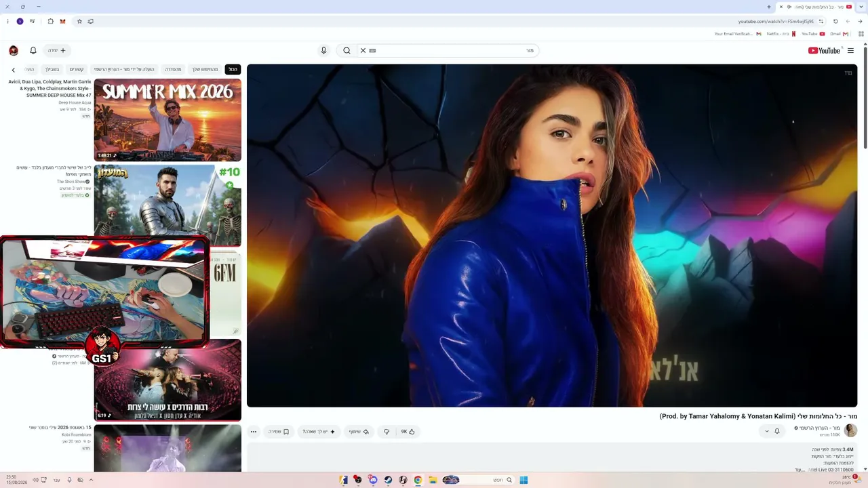Click the Deep House Aqua channel name

[74, 102]
